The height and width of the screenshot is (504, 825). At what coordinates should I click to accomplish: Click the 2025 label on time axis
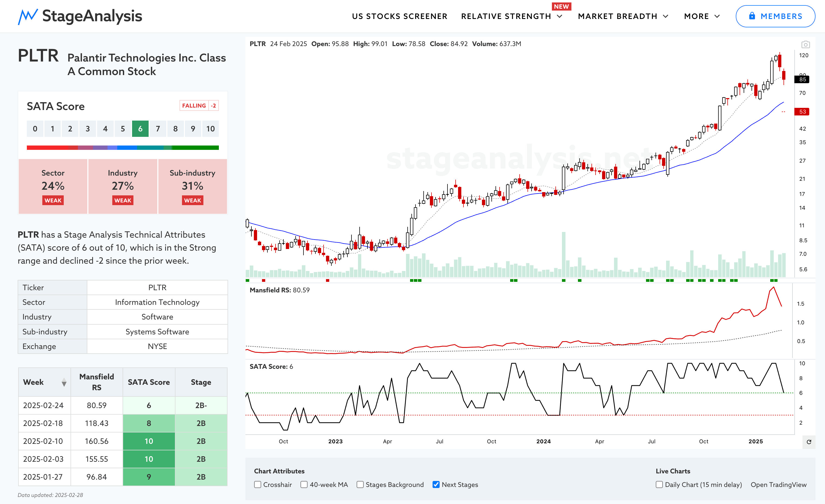tap(756, 441)
